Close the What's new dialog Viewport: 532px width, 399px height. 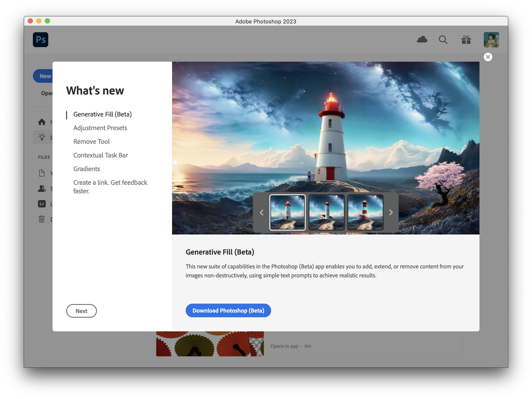coord(488,57)
